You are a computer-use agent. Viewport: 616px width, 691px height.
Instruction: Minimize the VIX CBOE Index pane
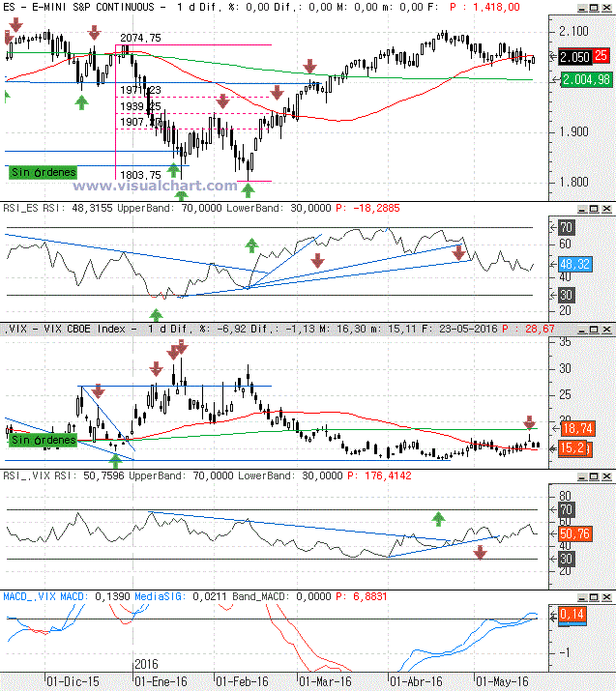click(582, 330)
